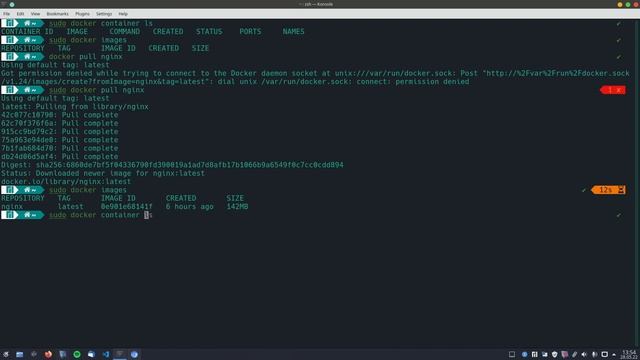The width and height of the screenshot is (640, 360).
Task: Click the layer line '915cc9bd79c2: Pull complete'
Action: tap(60, 131)
